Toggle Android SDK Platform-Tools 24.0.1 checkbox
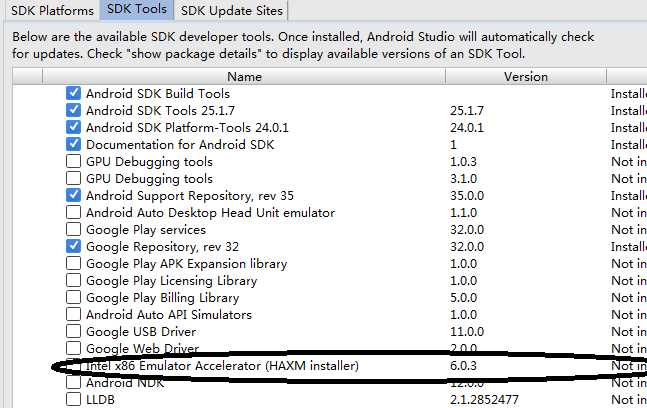 (73, 128)
